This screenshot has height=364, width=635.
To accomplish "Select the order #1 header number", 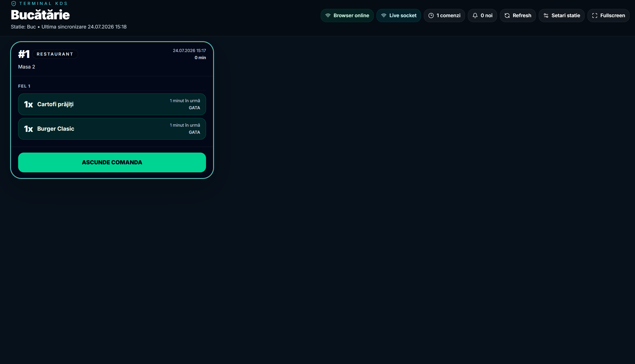I will coord(24,54).
